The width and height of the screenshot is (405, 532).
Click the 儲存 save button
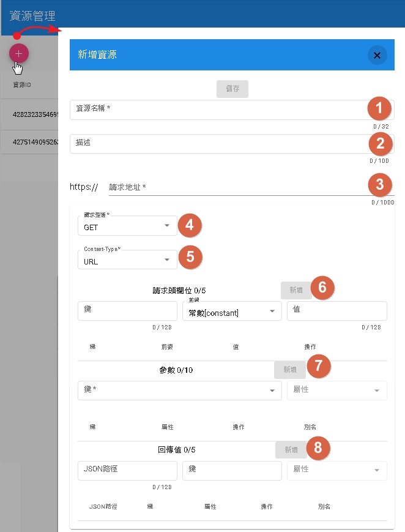(x=232, y=89)
